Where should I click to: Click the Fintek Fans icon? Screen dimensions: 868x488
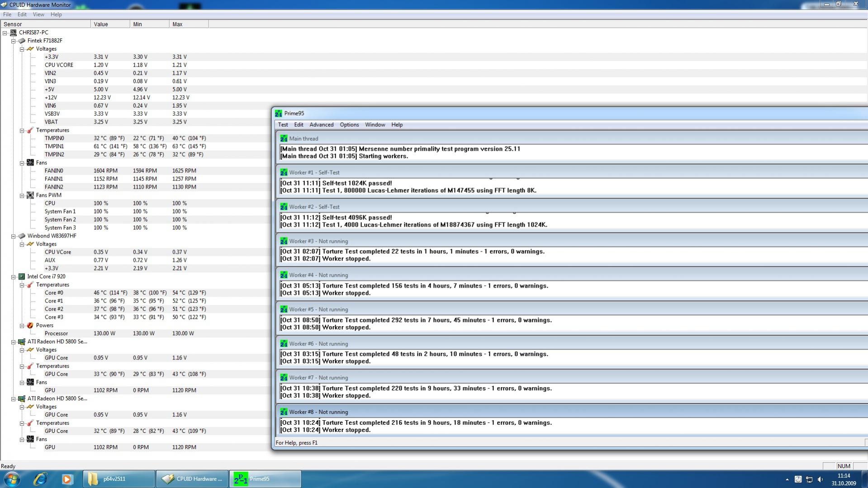[x=30, y=163]
